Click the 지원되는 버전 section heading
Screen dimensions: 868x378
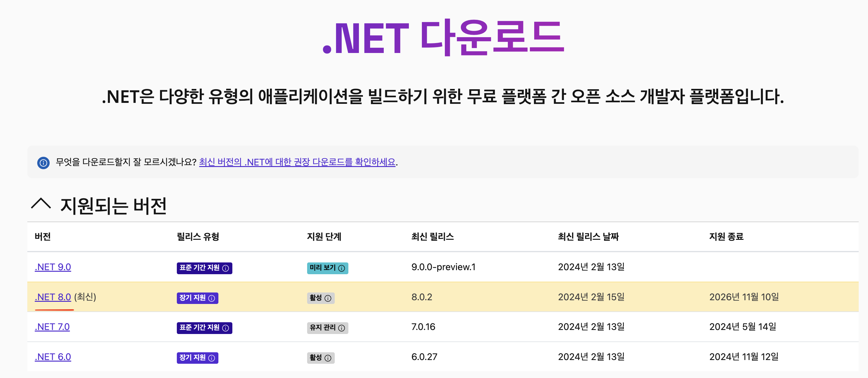(113, 206)
